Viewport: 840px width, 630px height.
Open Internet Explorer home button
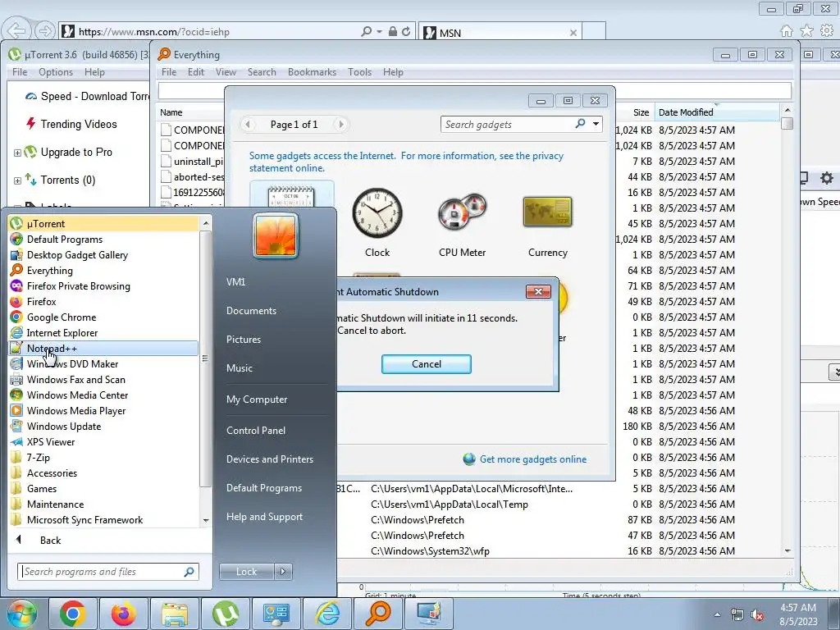(787, 31)
